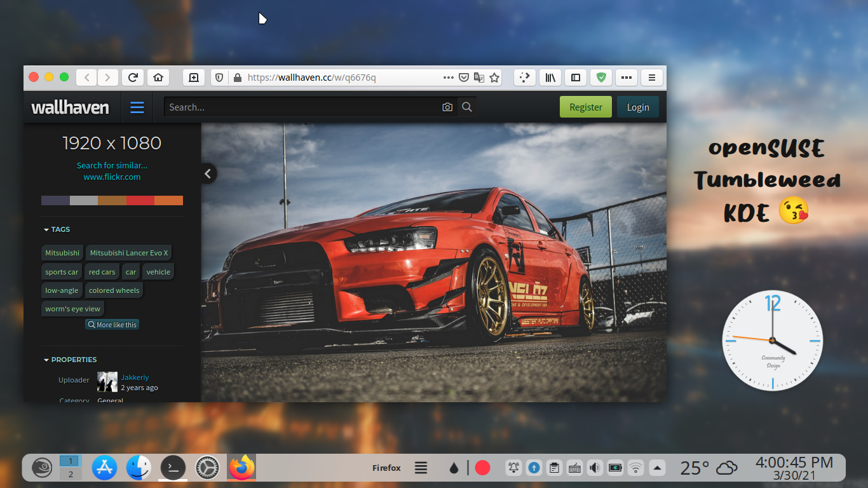Click the 'Search for similar...' link
868x488 pixels.
click(x=112, y=166)
